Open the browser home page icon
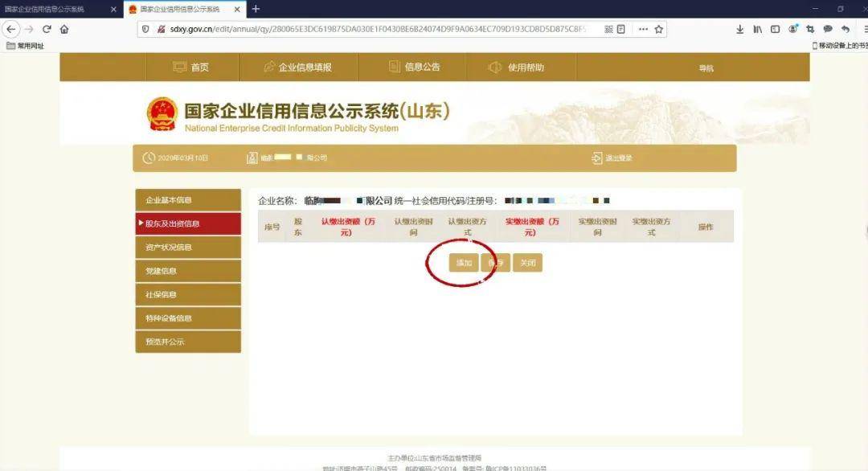The width and height of the screenshot is (868, 471). [x=64, y=29]
